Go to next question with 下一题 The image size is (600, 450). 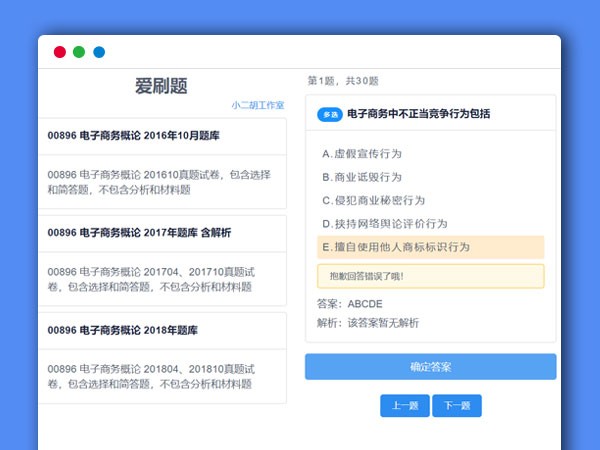tap(457, 406)
